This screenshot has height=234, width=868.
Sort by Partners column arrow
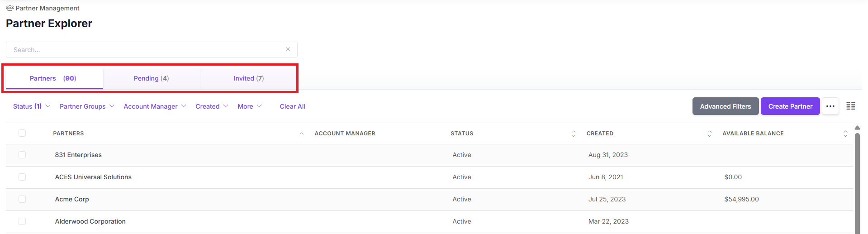coord(301,134)
